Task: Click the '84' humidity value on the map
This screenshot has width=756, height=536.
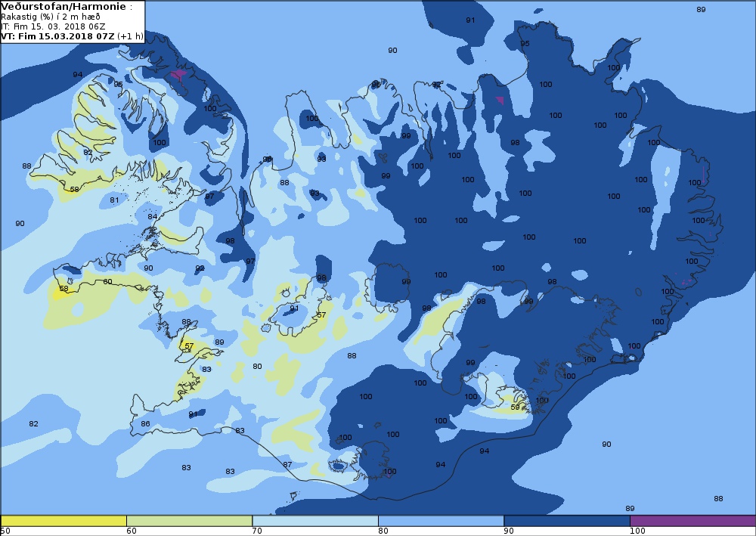Action: [153, 217]
